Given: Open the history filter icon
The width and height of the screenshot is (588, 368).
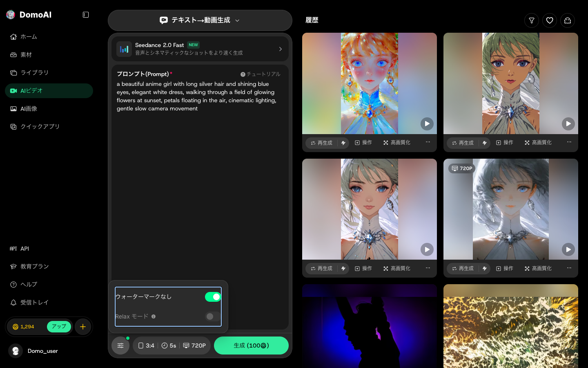Looking at the screenshot, I should 532,20.
